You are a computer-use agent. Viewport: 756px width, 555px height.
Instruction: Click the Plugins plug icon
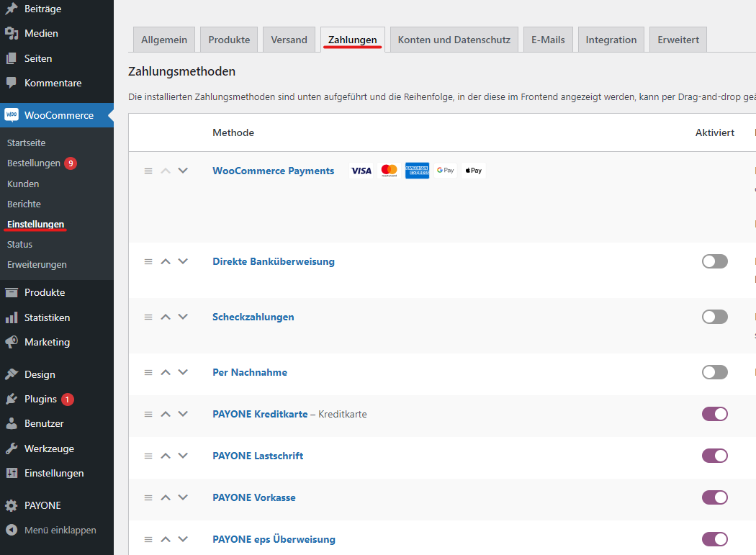[x=12, y=399]
